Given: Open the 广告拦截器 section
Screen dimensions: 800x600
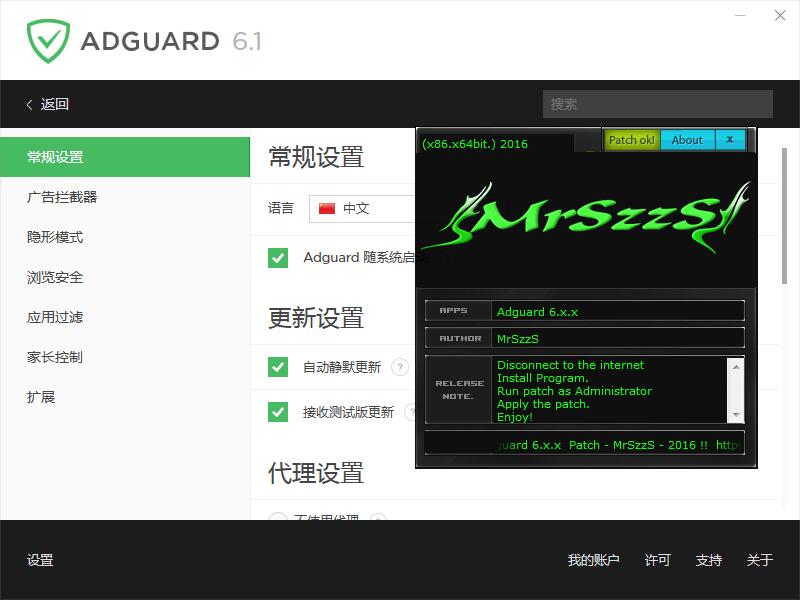Looking at the screenshot, I should coord(62,197).
